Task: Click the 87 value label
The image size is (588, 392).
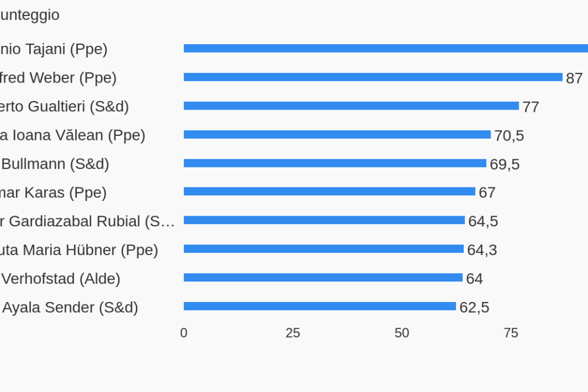Action: tap(574, 79)
